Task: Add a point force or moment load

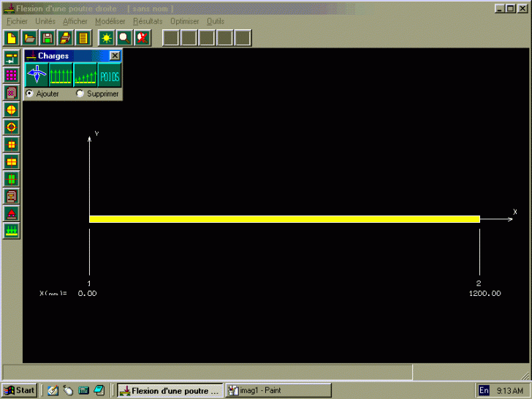Action: pos(37,75)
